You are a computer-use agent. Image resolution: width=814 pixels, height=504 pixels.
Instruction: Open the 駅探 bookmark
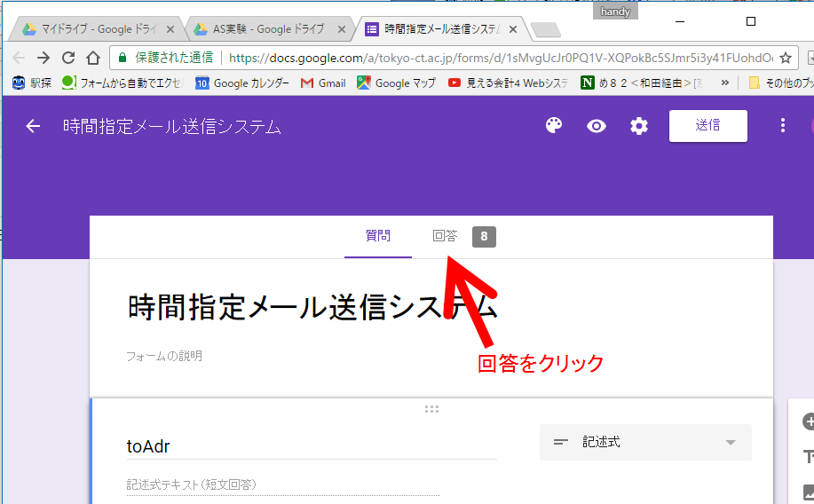(32, 83)
